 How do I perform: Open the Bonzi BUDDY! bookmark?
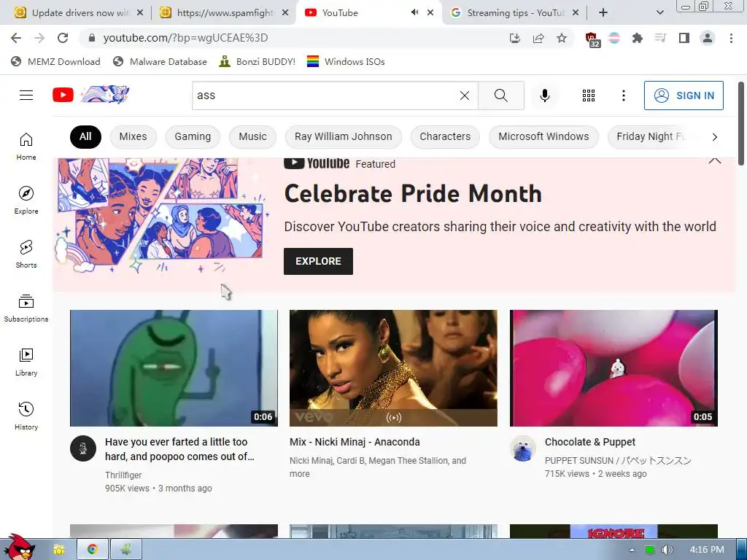point(257,61)
